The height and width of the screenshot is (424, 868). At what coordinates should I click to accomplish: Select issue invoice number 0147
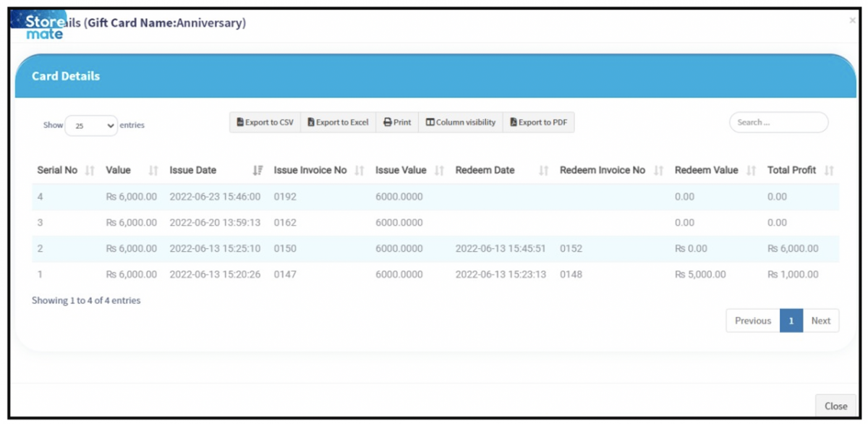(x=285, y=275)
